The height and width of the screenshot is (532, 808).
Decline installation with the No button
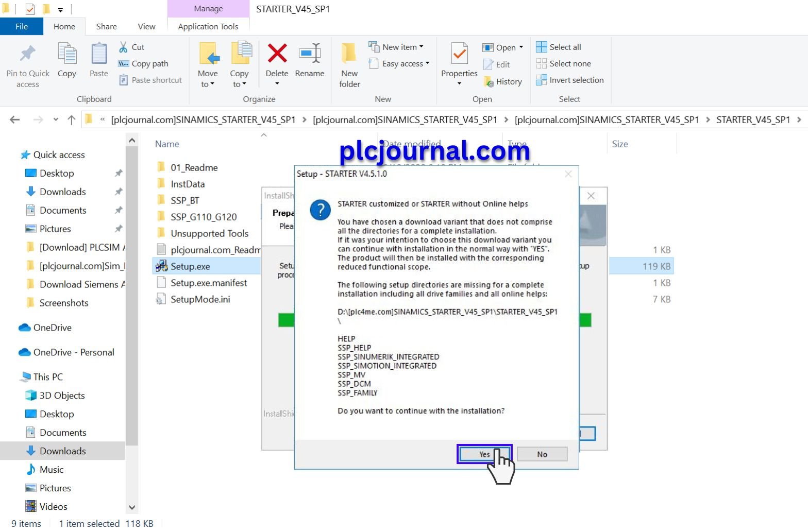click(542, 454)
